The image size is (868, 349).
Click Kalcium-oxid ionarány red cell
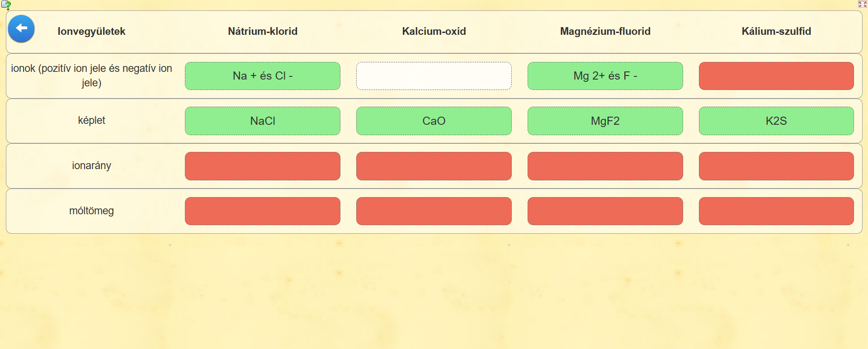point(434,166)
